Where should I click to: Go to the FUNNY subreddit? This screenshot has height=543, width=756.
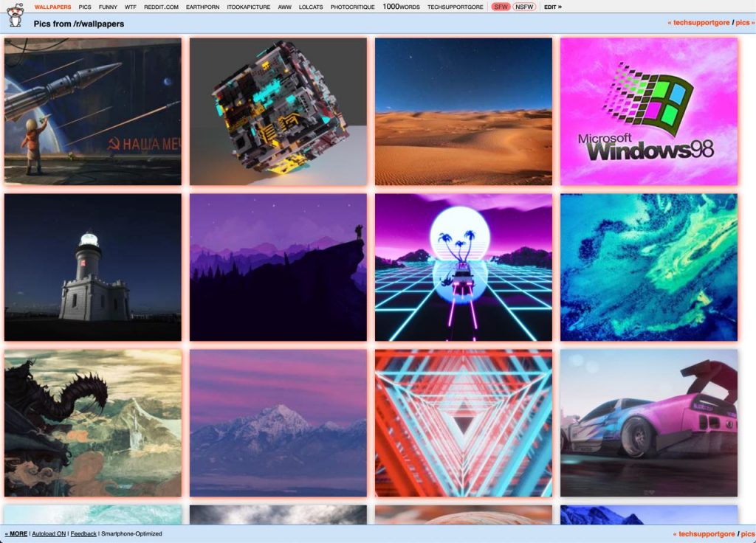click(108, 7)
